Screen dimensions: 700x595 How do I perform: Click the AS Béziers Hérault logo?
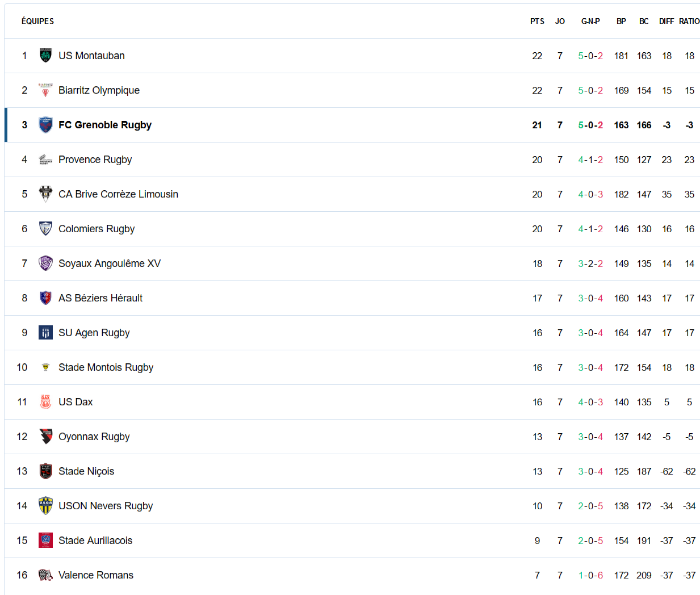[x=45, y=298]
